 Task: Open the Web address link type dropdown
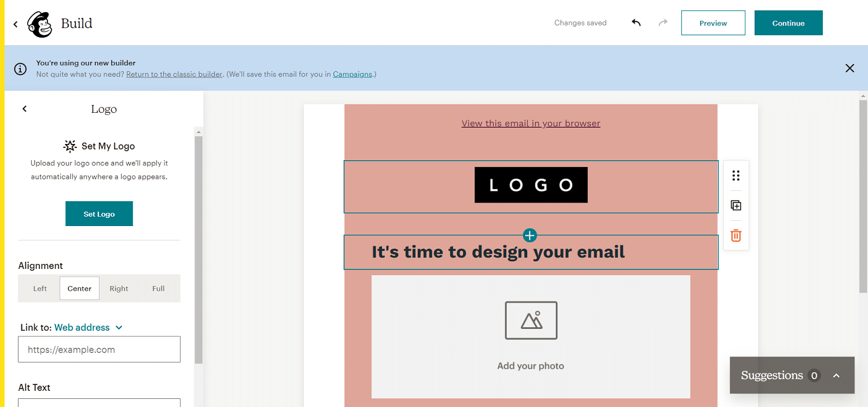pyautogui.click(x=88, y=327)
